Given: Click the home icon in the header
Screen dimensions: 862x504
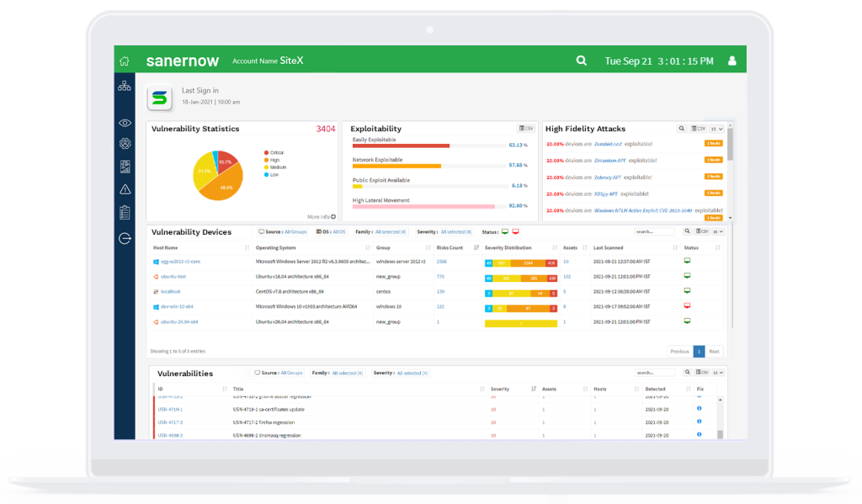Looking at the screenshot, I should pyautogui.click(x=125, y=61).
